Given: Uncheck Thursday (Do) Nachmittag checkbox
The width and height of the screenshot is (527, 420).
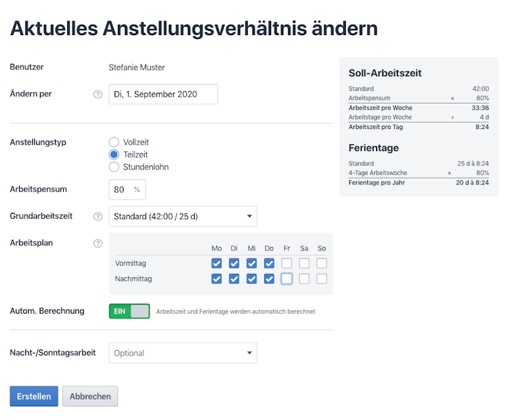Looking at the screenshot, I should (269, 279).
